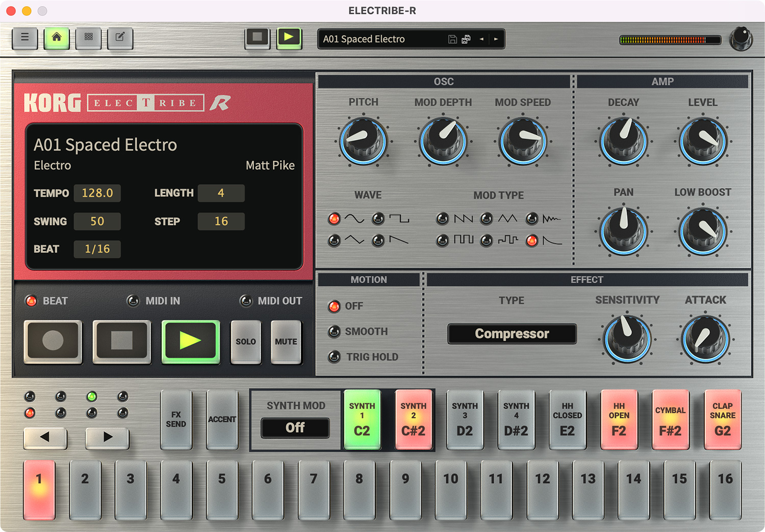Select the sample-and-hold random MOD TYPE
The width and height of the screenshot is (765, 532).
click(487, 240)
